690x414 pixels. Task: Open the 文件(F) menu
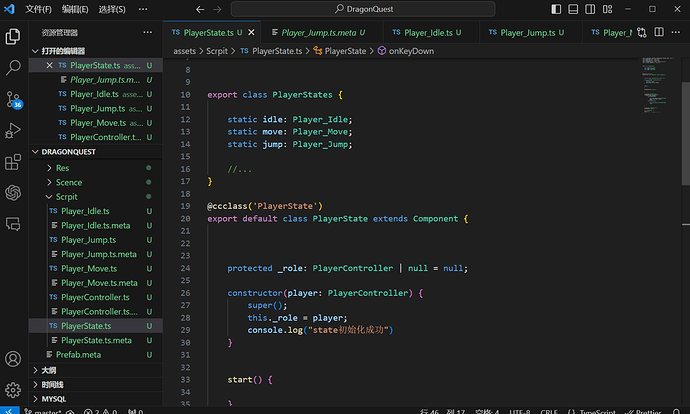pos(38,9)
